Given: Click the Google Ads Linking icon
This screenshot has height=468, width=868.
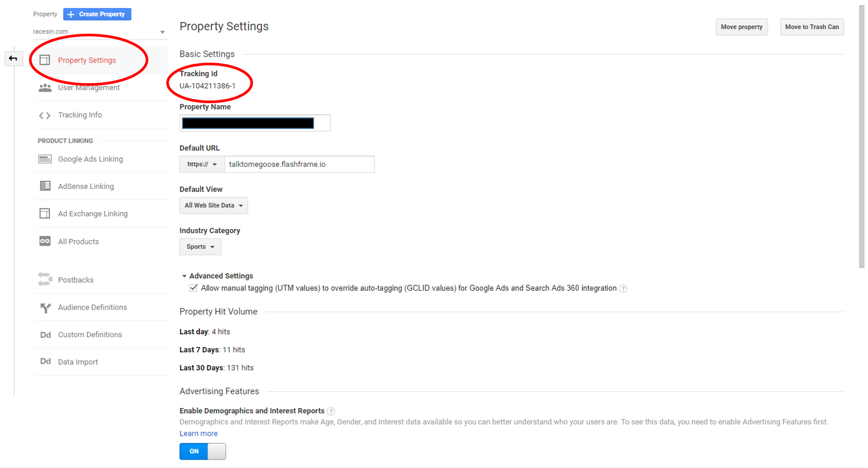Looking at the screenshot, I should tap(45, 159).
